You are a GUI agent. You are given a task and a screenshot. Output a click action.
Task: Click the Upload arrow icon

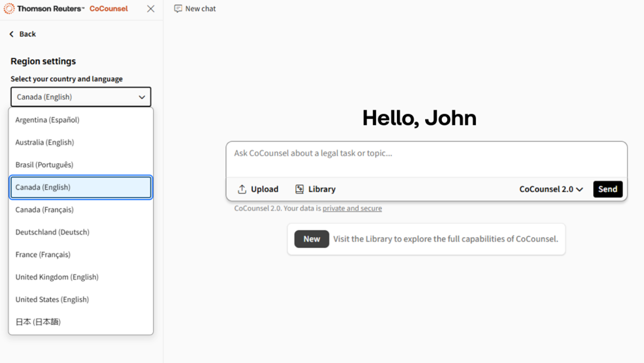[242, 189]
